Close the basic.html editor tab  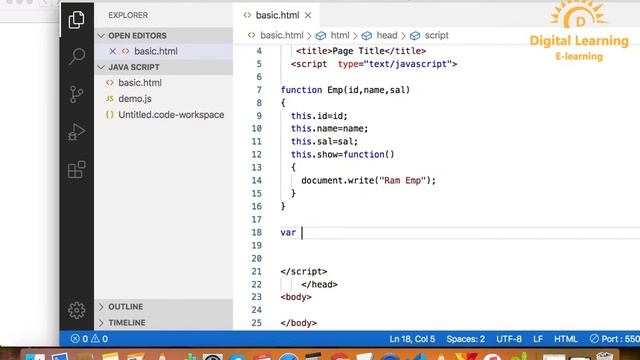(308, 16)
